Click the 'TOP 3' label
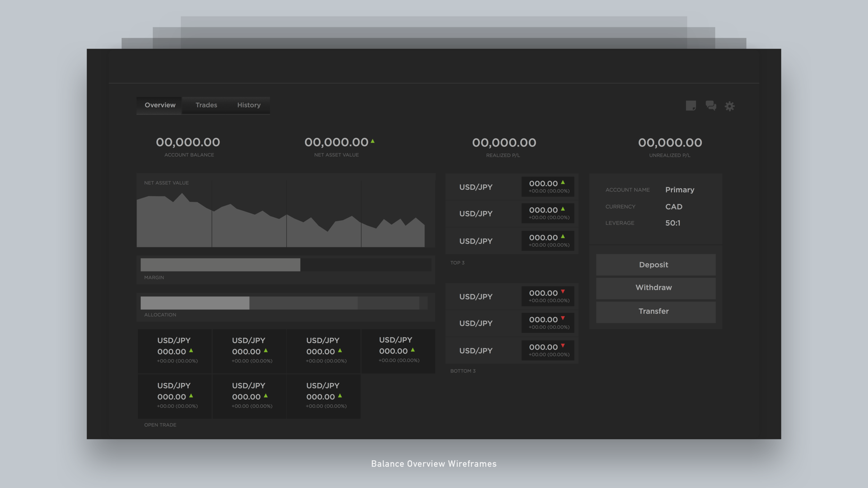Viewport: 868px width, 488px height. [457, 263]
